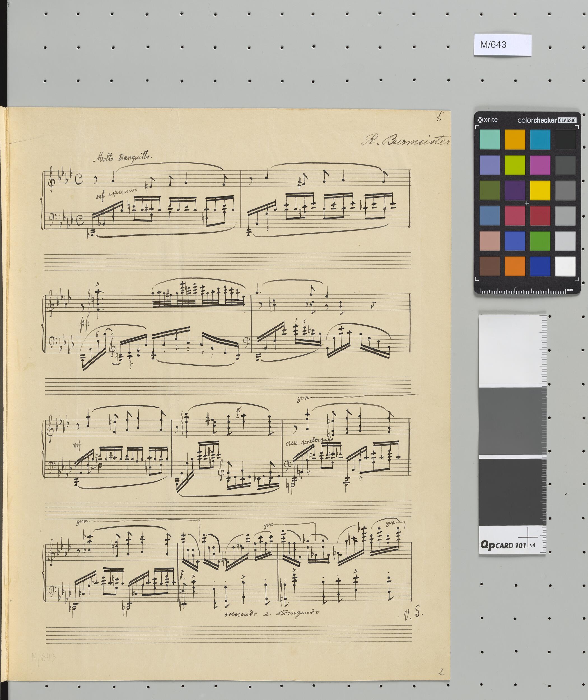The width and height of the screenshot is (588, 700).
Task: Click the 'cresc. accelerando' text
Action: click(x=309, y=442)
